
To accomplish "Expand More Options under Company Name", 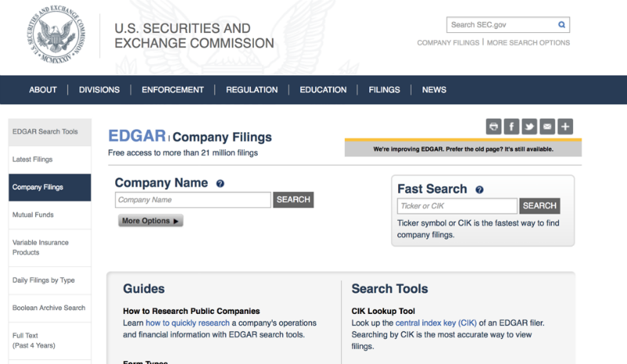I will pos(150,221).
